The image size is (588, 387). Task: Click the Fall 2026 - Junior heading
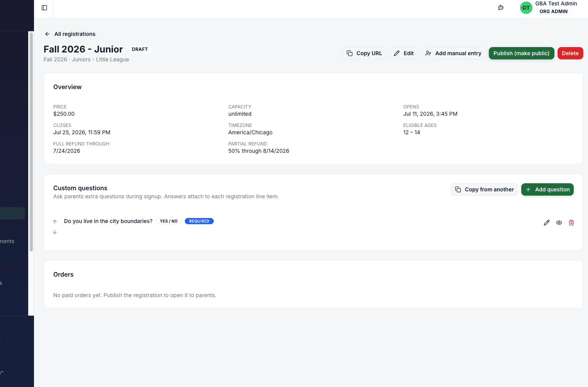(83, 49)
